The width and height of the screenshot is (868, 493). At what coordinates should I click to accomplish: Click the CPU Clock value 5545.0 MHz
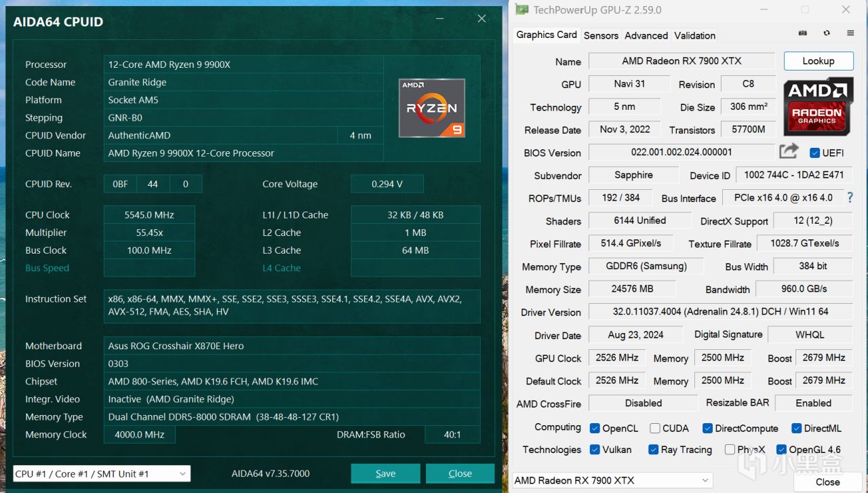(x=149, y=215)
